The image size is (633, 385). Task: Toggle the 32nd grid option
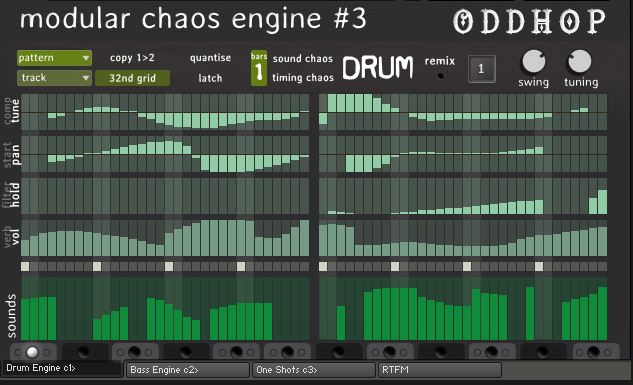tap(132, 78)
